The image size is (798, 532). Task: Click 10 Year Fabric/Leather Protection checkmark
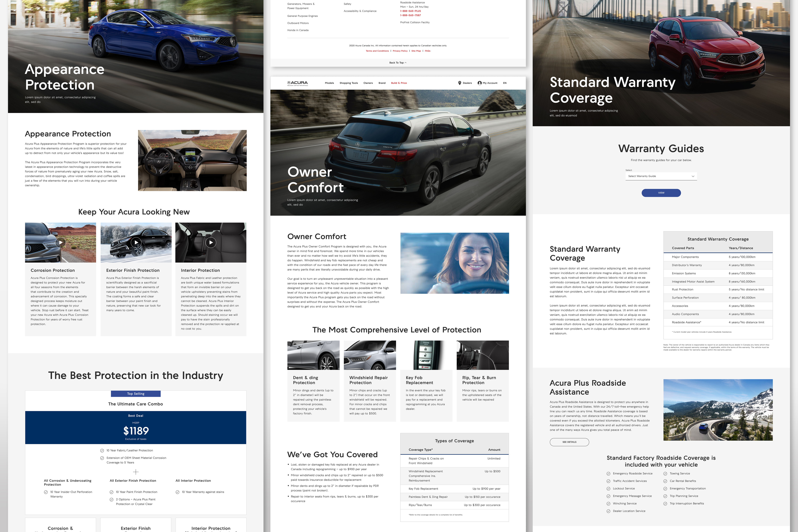click(102, 451)
